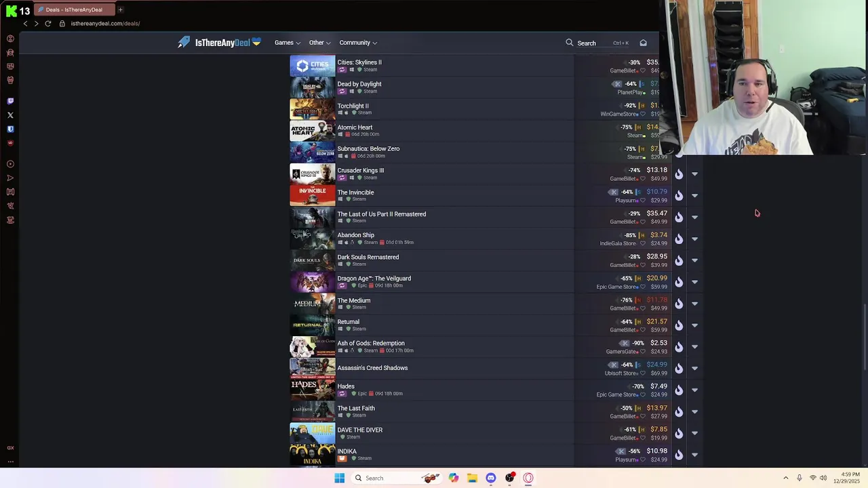This screenshot has width=868, height=488.
Task: Open the Twitch sidebar panel
Action: [10, 101]
